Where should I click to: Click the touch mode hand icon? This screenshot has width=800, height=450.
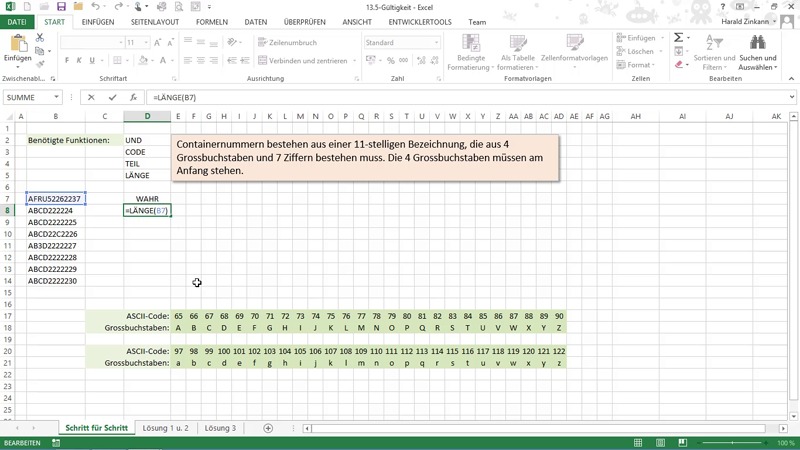[138, 7]
